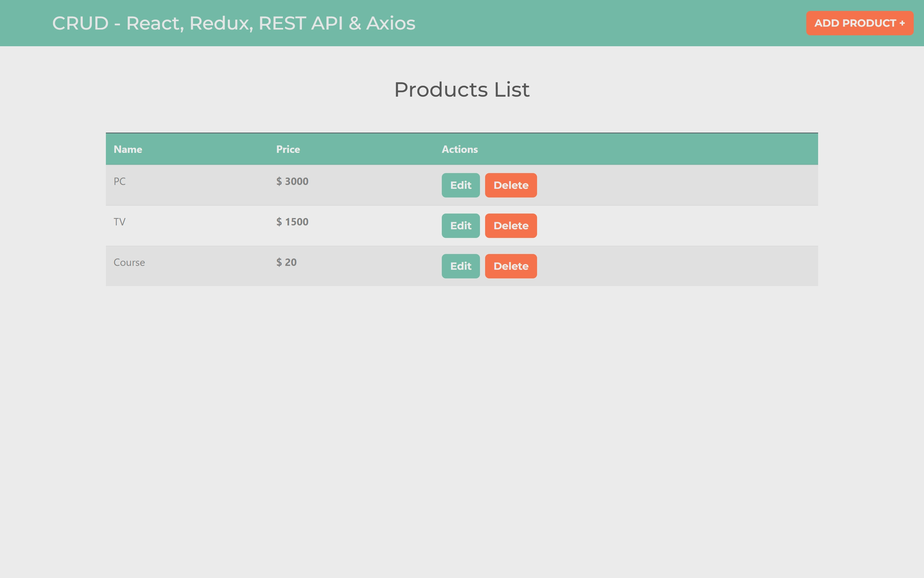Delete the PC product
Screen dimensions: 924x578
point(511,185)
